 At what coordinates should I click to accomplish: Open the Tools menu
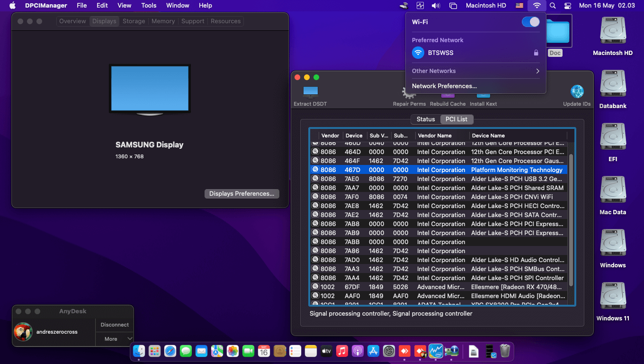(149, 6)
